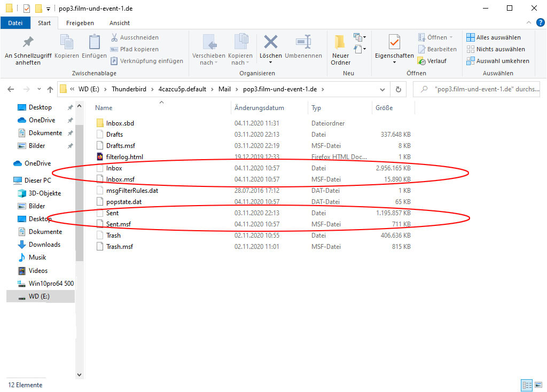
Task: Open the help question mark icon
Action: click(540, 22)
